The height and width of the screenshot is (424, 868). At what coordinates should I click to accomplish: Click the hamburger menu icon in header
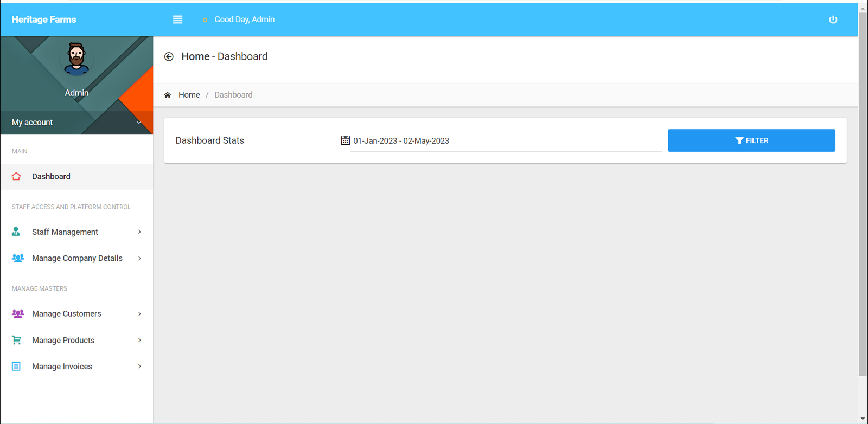pos(177,20)
